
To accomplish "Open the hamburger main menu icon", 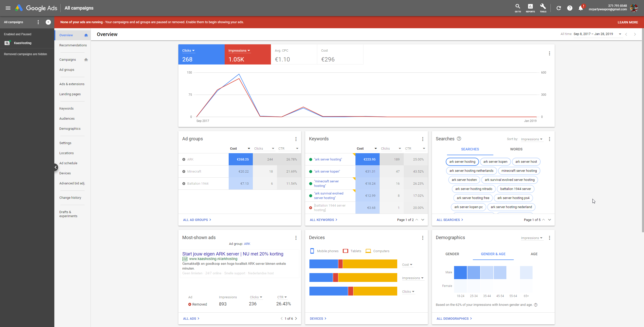I will click(x=8, y=8).
